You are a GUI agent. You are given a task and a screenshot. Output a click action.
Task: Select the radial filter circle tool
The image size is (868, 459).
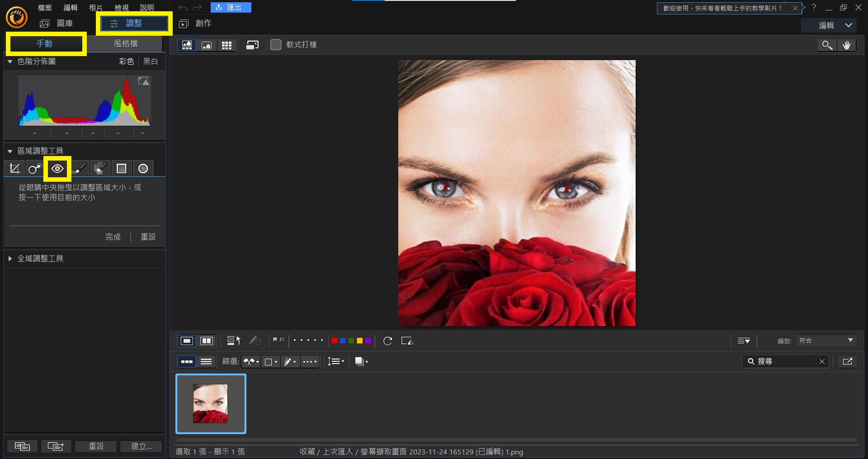[143, 169]
